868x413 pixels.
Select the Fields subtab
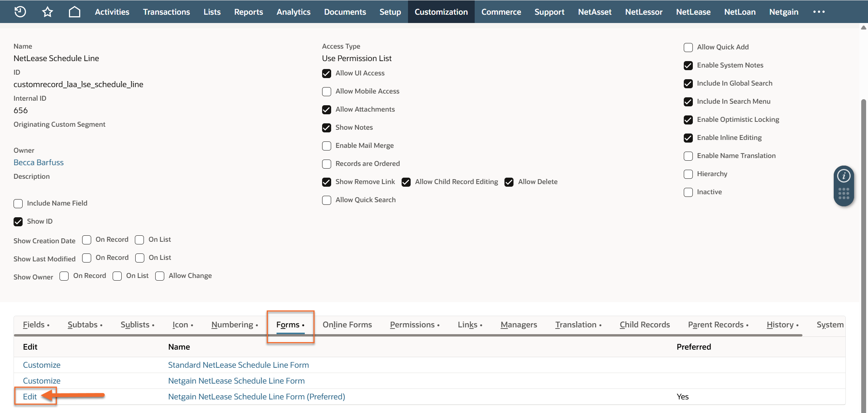tap(34, 325)
